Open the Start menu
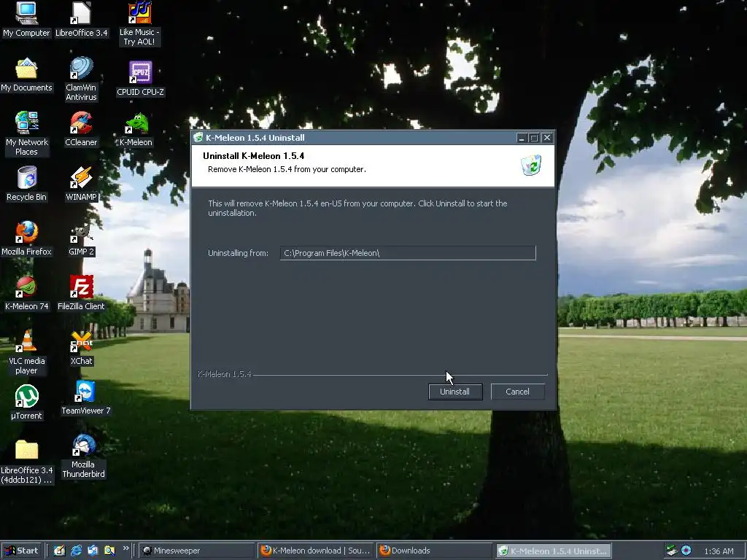The width and height of the screenshot is (747, 560). pyautogui.click(x=22, y=551)
